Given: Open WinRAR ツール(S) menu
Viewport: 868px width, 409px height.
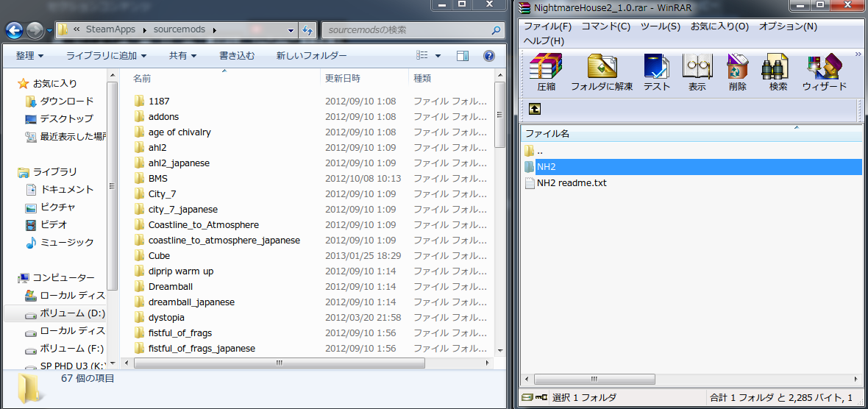Looking at the screenshot, I should tap(661, 26).
